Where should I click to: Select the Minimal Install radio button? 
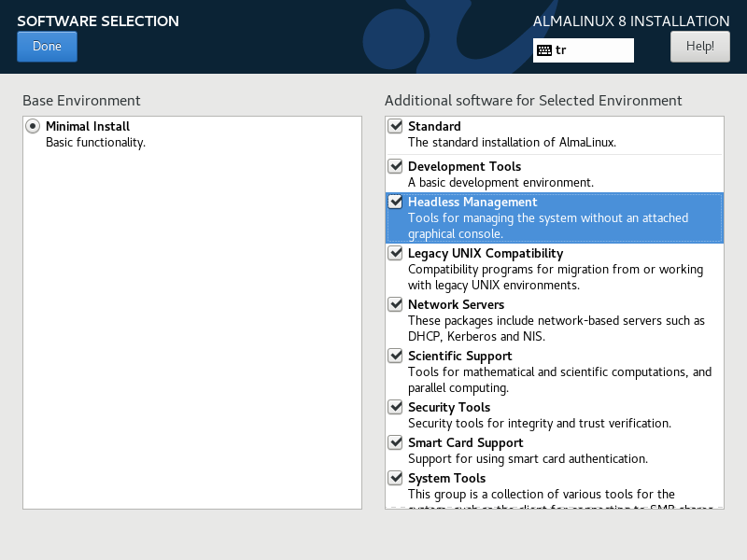33,126
